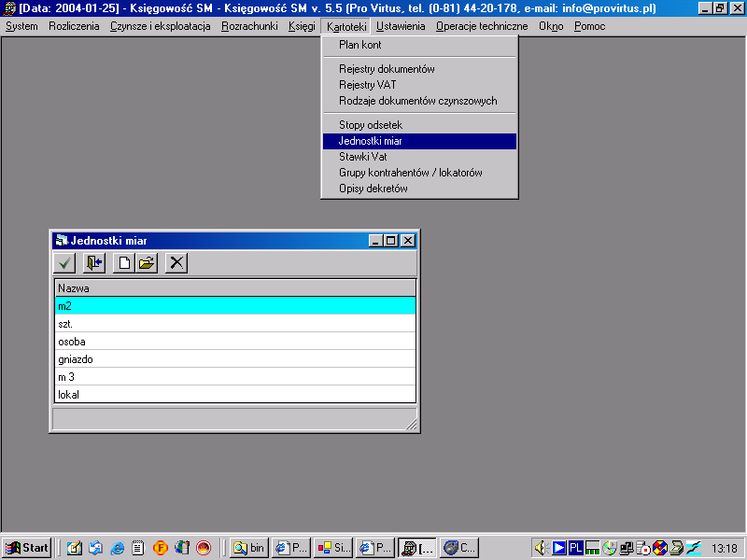Choose highlighted Jednostki miar menu entry
The image size is (747, 560).
tap(419, 141)
